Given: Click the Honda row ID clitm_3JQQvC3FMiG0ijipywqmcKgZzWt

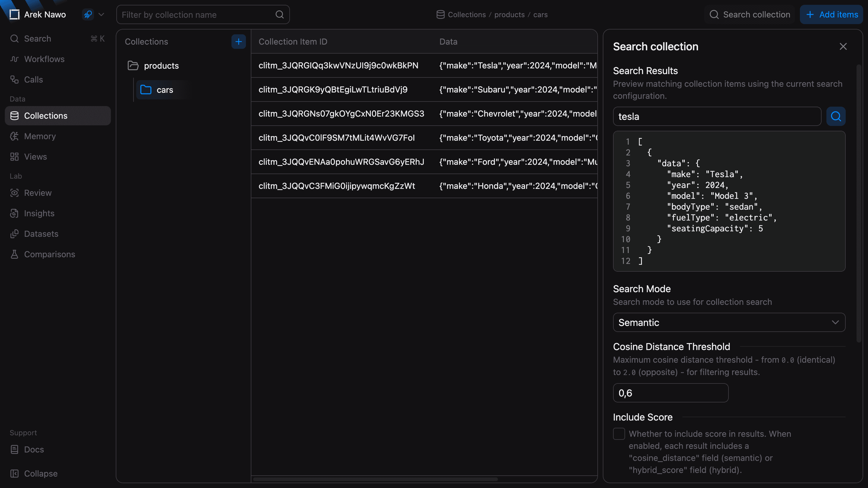Looking at the screenshot, I should pos(337,186).
